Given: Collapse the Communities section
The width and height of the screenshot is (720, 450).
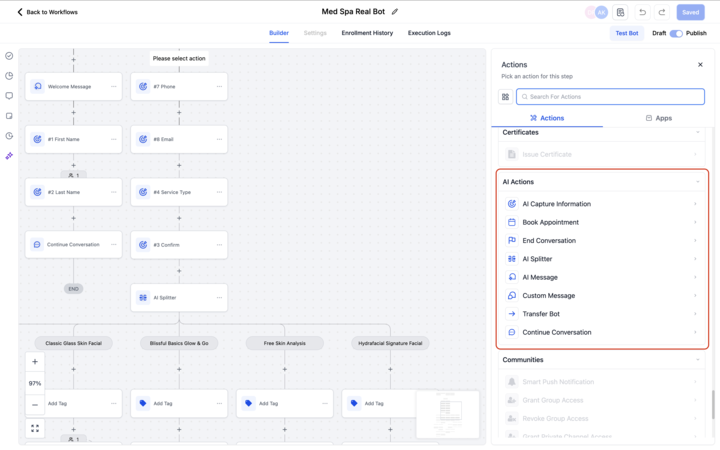Looking at the screenshot, I should 697,360.
